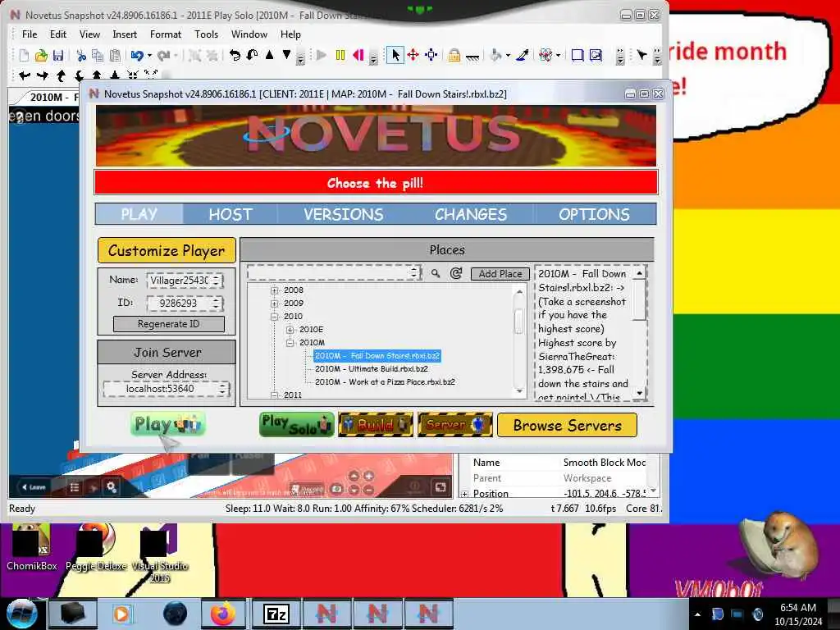
Task: Click the Move Down triangle icon
Action: [286, 55]
